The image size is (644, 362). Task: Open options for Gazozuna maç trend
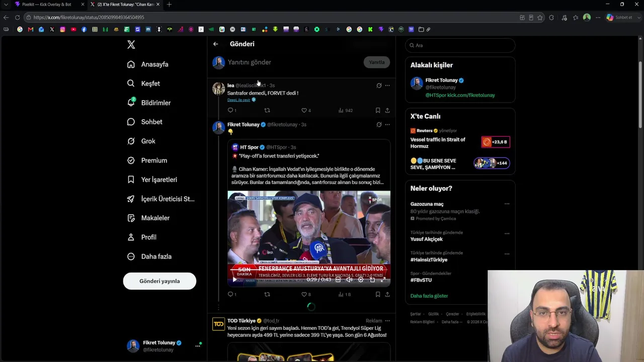pos(507,204)
